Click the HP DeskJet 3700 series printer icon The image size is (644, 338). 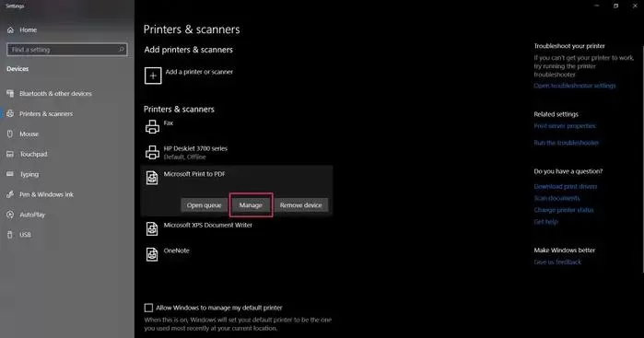point(152,152)
